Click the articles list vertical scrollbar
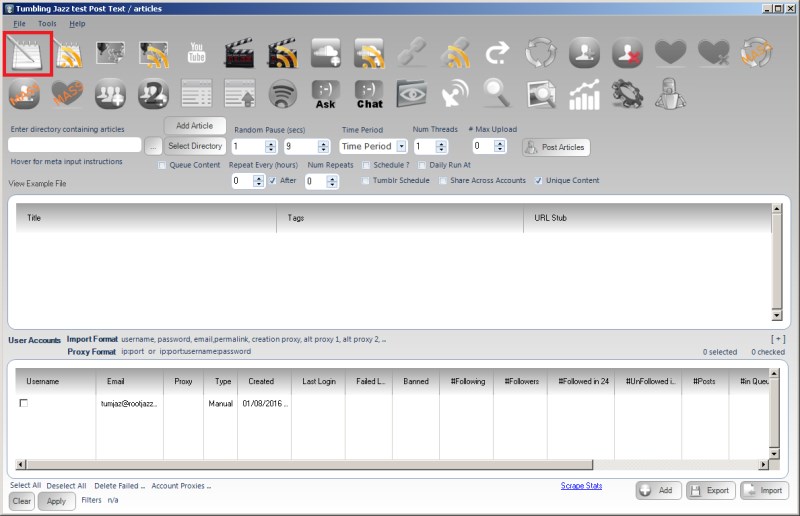The height and width of the screenshot is (516, 800). pos(777,262)
